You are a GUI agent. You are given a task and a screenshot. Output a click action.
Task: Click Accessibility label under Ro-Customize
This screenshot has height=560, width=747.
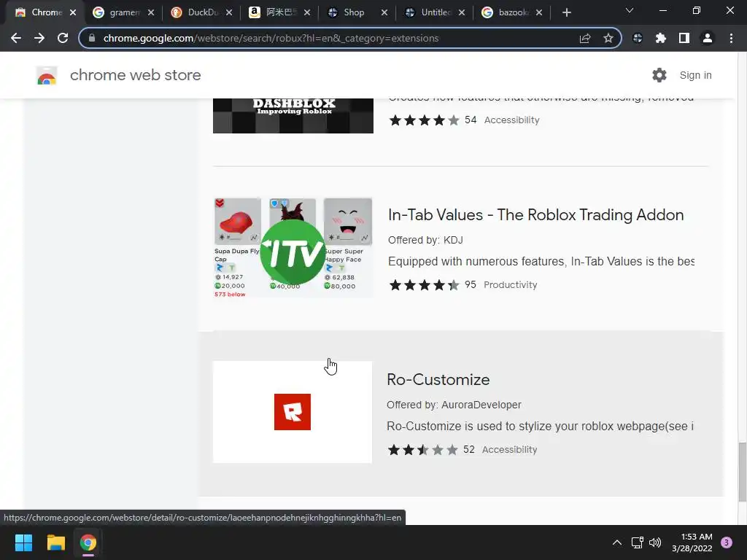(509, 449)
